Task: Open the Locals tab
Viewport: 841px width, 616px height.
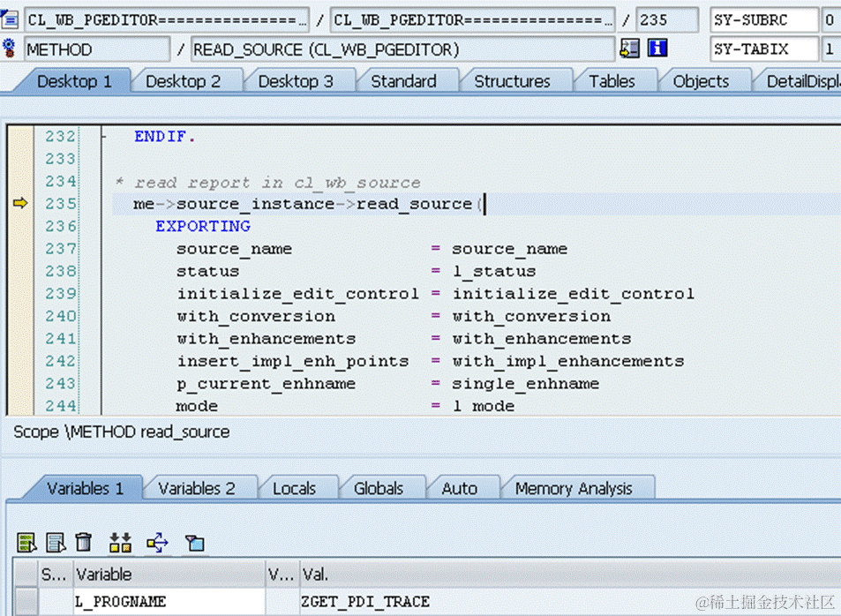Action: (294, 488)
